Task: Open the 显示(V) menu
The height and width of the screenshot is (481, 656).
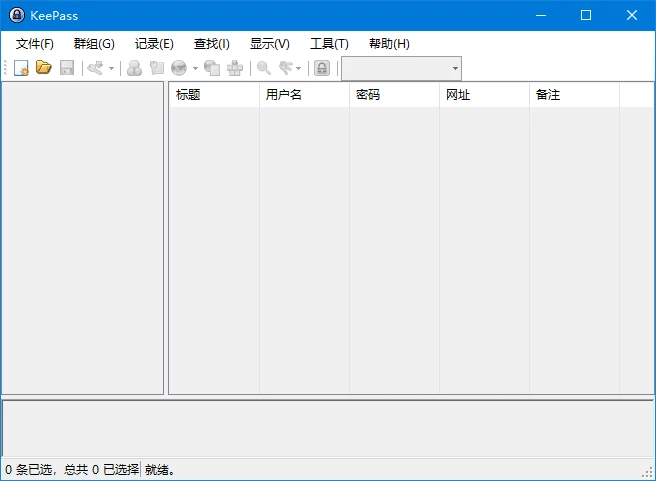Action: 270,43
